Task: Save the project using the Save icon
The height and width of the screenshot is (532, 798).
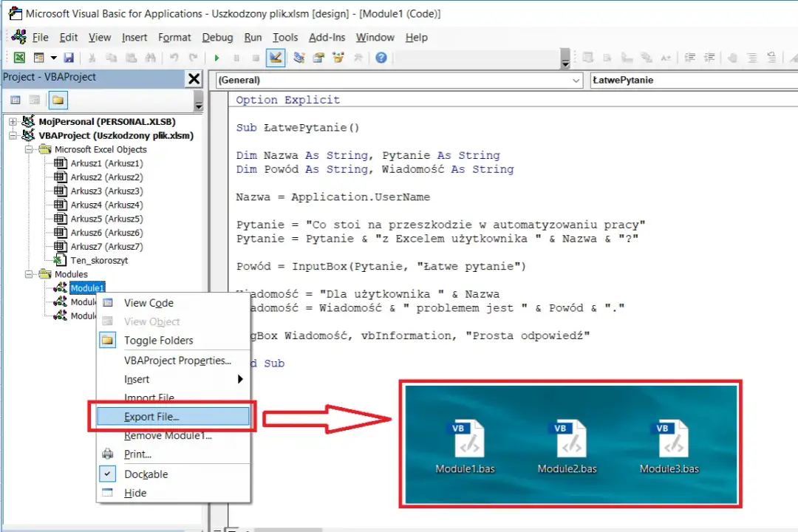Action: [x=69, y=57]
